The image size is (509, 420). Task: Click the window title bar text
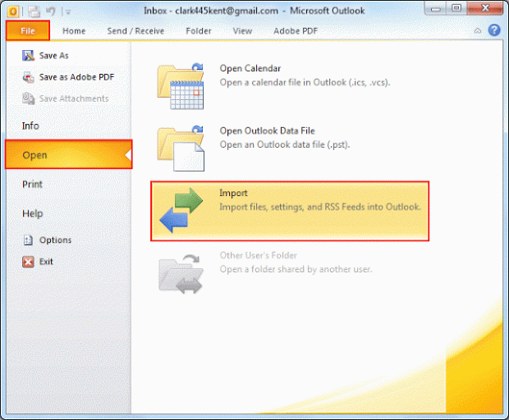click(x=254, y=11)
